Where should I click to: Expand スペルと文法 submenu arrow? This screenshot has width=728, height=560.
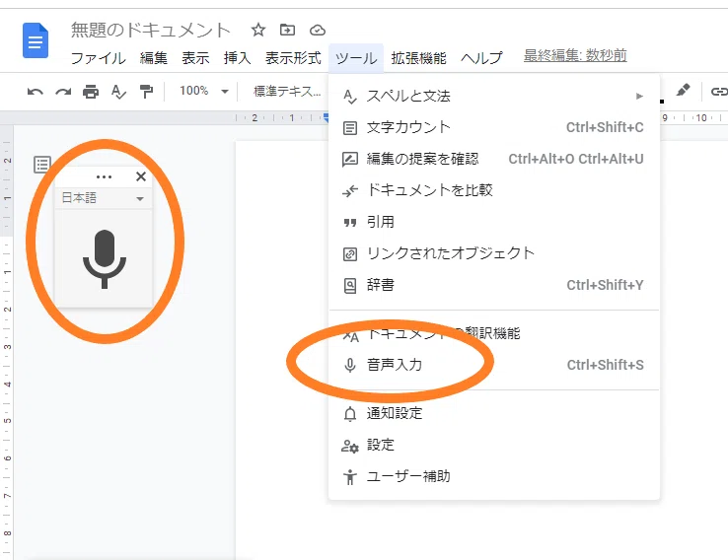point(639,96)
